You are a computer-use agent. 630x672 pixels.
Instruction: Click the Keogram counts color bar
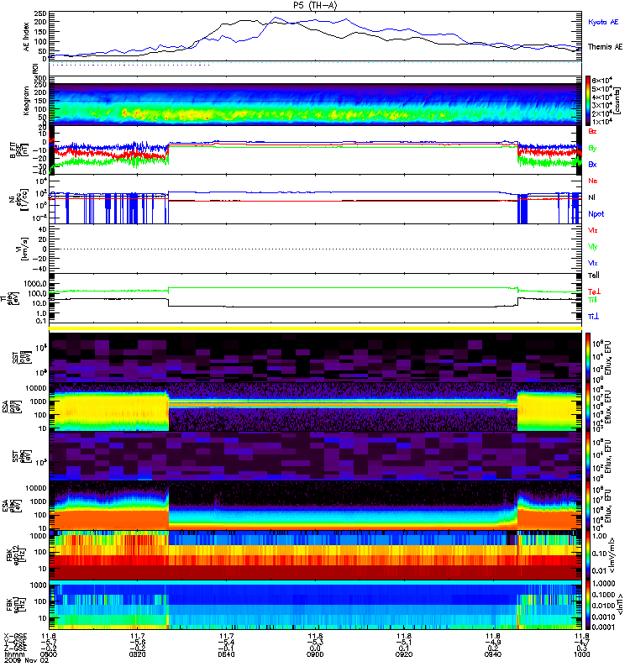pos(588,101)
